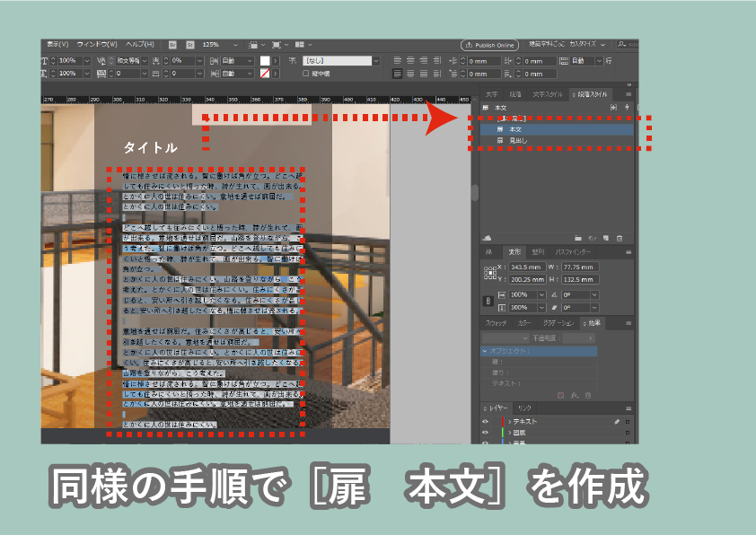
Task: Open the 和文等幅 kerning dropdown
Action: [x=145, y=61]
